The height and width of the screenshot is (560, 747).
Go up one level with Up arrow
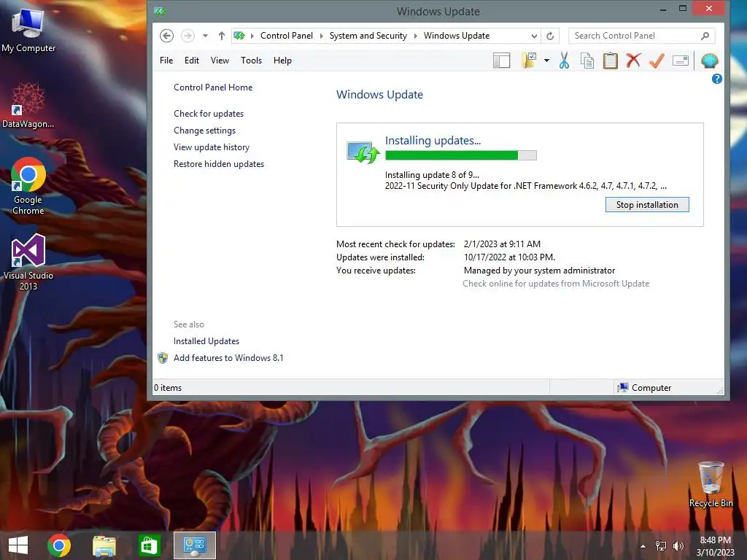coord(222,36)
